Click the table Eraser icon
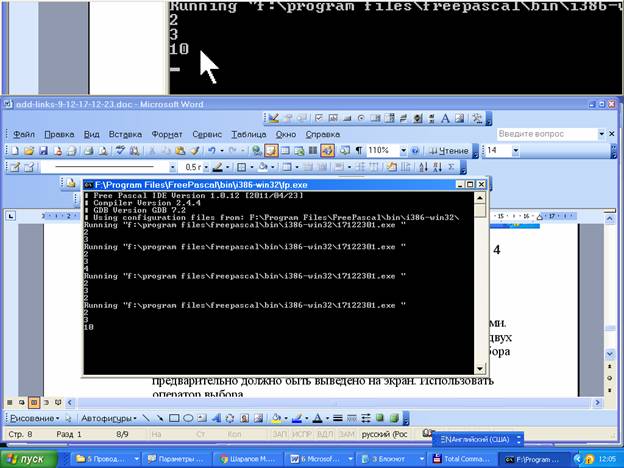This screenshot has width=624, height=468. click(x=29, y=167)
